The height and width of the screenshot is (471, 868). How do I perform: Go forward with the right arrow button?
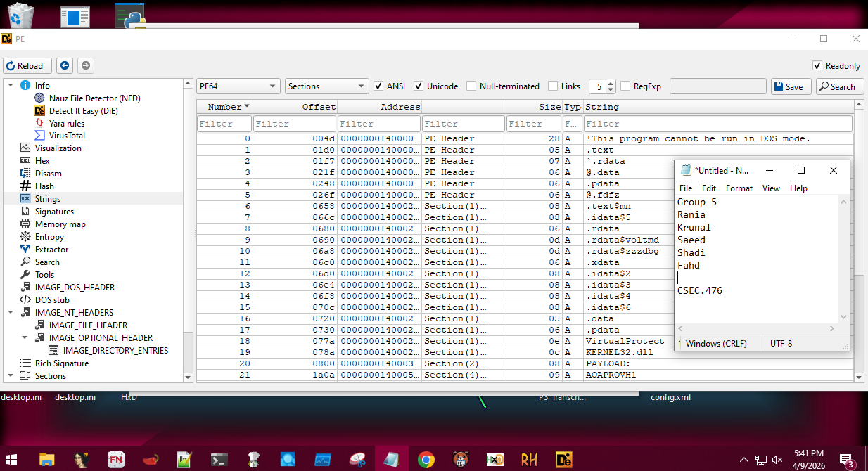[86, 65]
